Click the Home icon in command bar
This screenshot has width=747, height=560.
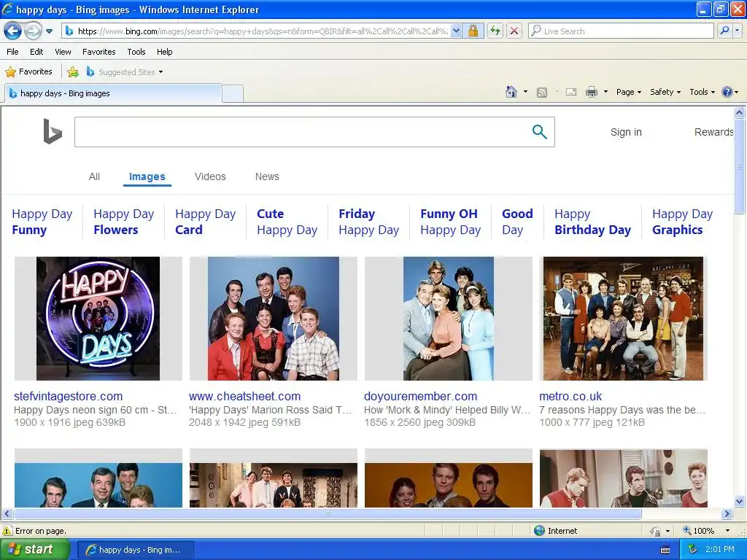511,92
